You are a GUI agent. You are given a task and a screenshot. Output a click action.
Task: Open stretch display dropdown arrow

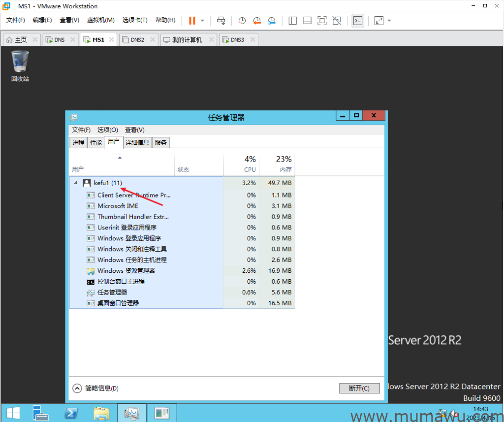click(x=389, y=21)
